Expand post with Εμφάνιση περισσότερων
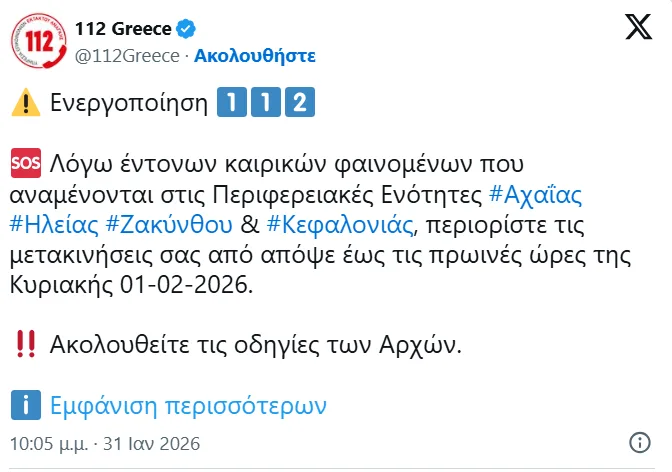This screenshot has width=672, height=472. 188,406
